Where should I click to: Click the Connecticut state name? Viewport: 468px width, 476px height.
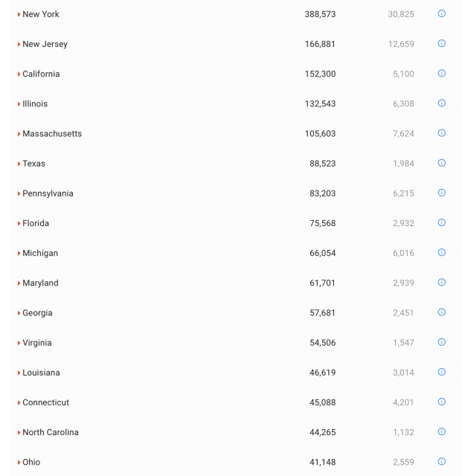pos(45,402)
